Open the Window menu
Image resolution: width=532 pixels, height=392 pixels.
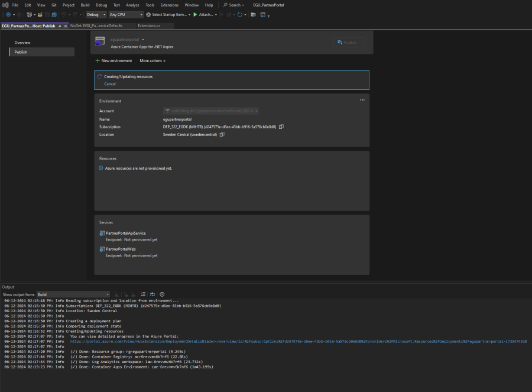(192, 5)
